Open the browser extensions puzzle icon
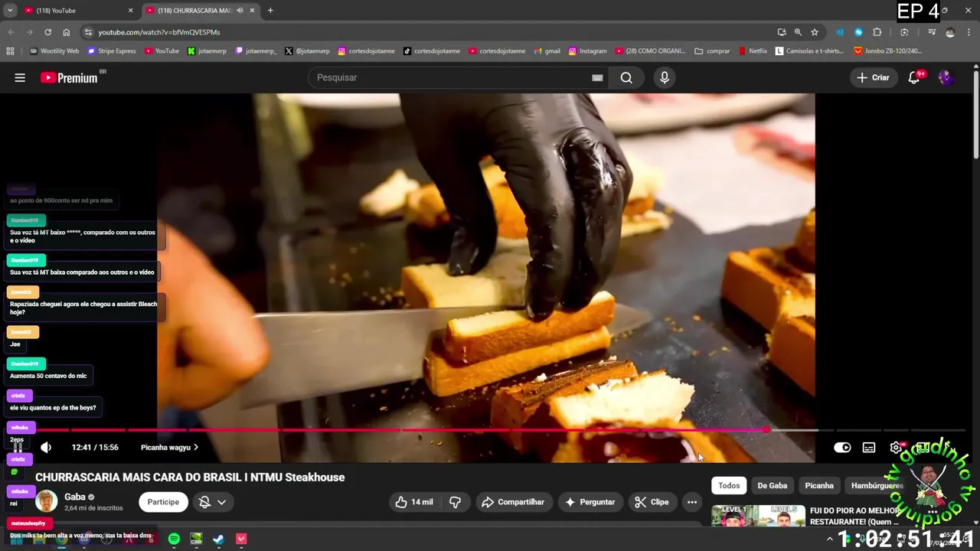Screen dimensions: 980x551 877,32
